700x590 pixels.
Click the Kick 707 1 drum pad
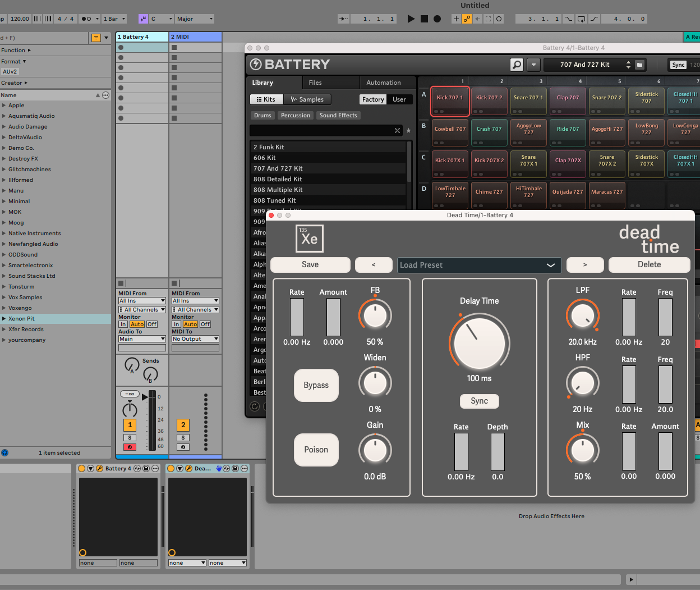pos(450,101)
